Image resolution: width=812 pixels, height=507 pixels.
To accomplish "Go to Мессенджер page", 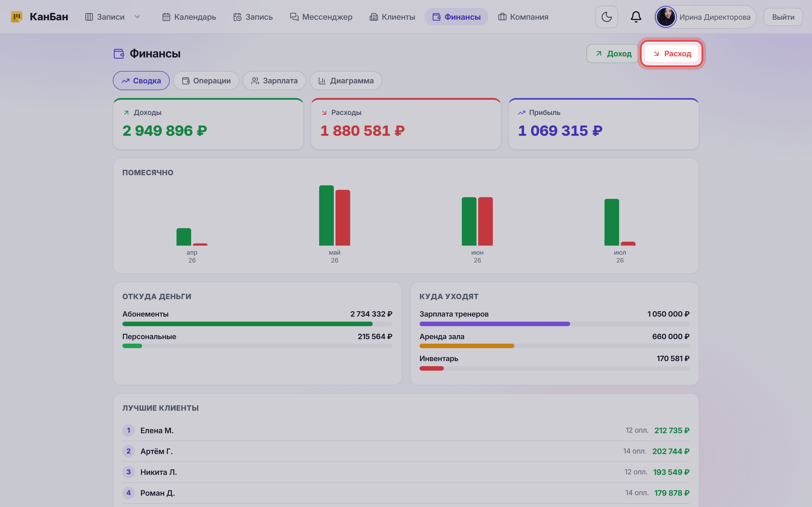I will [x=321, y=17].
